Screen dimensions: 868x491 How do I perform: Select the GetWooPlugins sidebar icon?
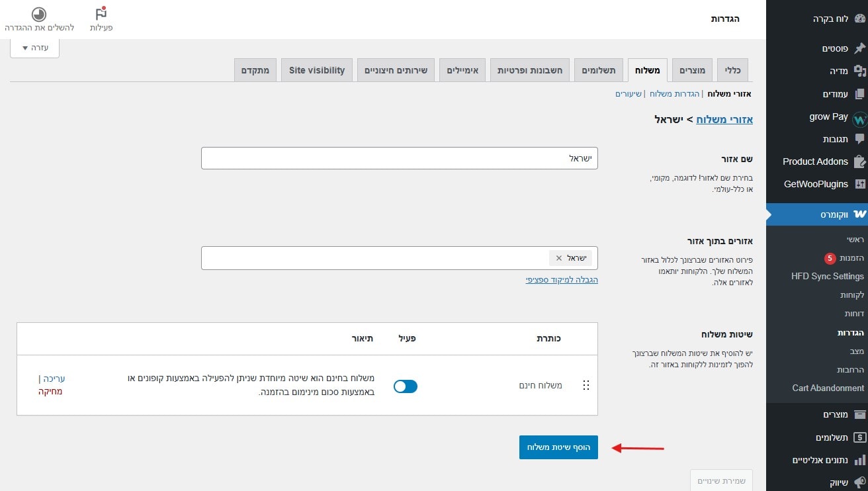pyautogui.click(x=860, y=184)
